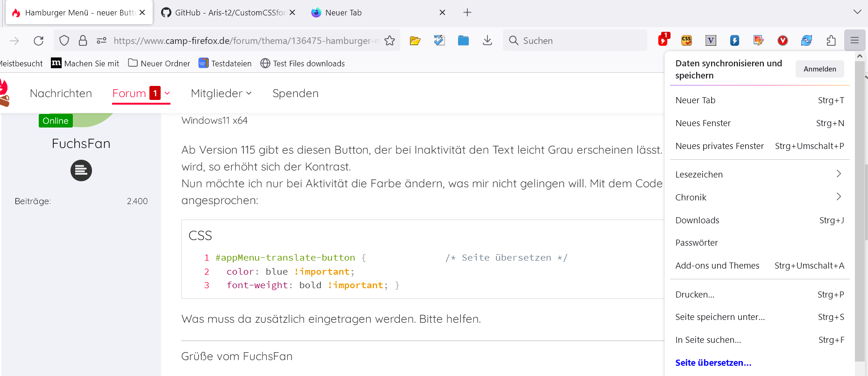The height and width of the screenshot is (376, 868).
Task: Open the Spenden link in navigation
Action: (295, 93)
